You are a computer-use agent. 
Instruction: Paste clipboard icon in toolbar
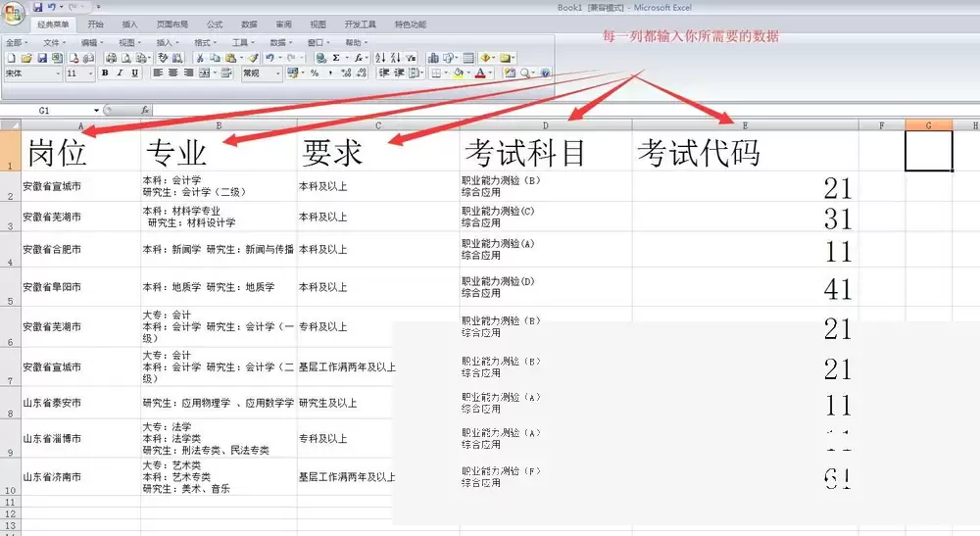tap(230, 58)
